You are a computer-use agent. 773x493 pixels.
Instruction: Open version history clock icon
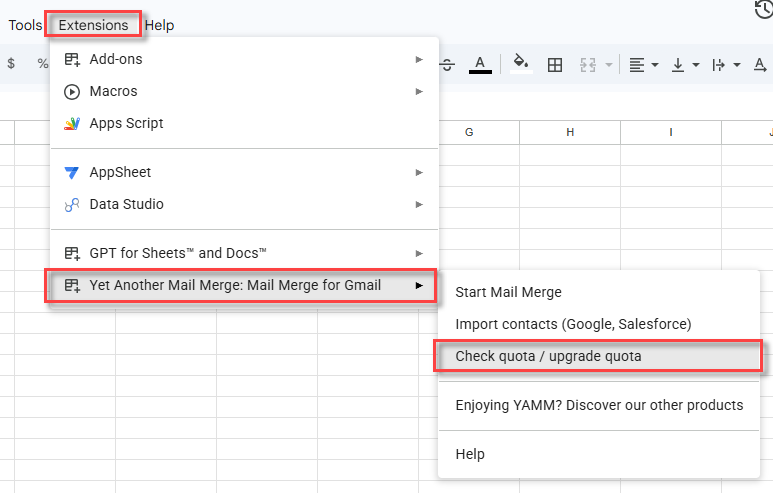coord(764,9)
